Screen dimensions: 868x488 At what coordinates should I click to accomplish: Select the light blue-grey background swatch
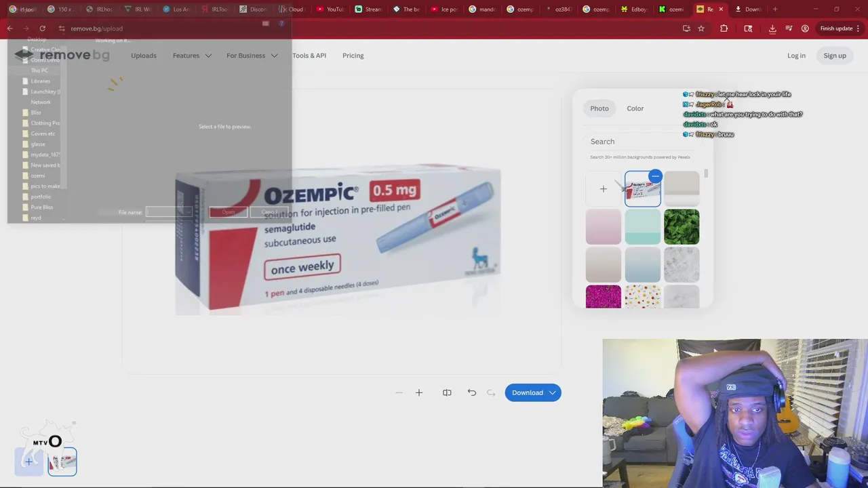(x=642, y=264)
